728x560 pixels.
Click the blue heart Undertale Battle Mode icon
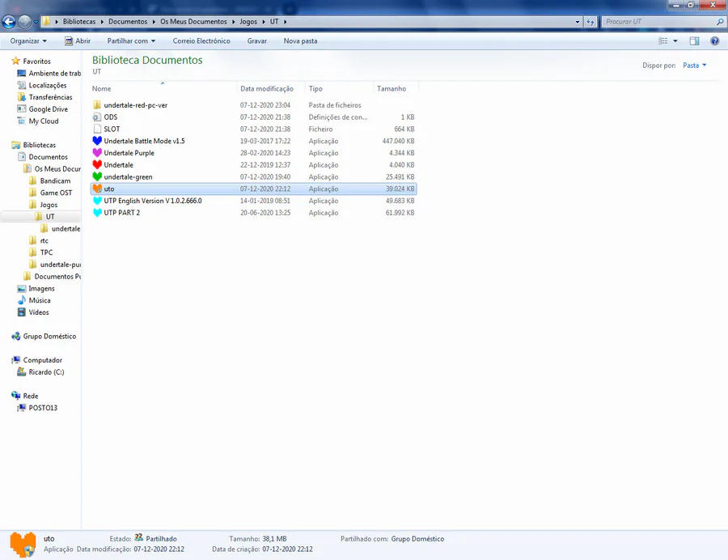tap(97, 141)
